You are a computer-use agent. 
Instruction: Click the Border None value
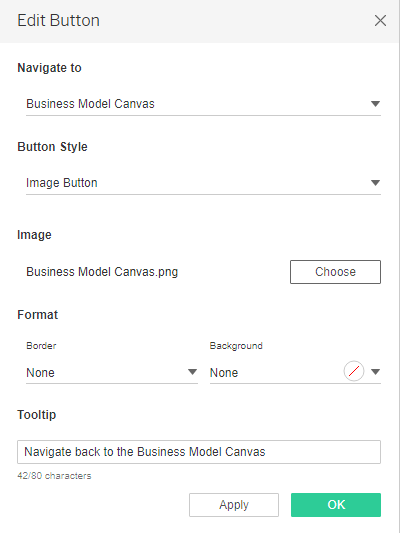[x=40, y=373]
